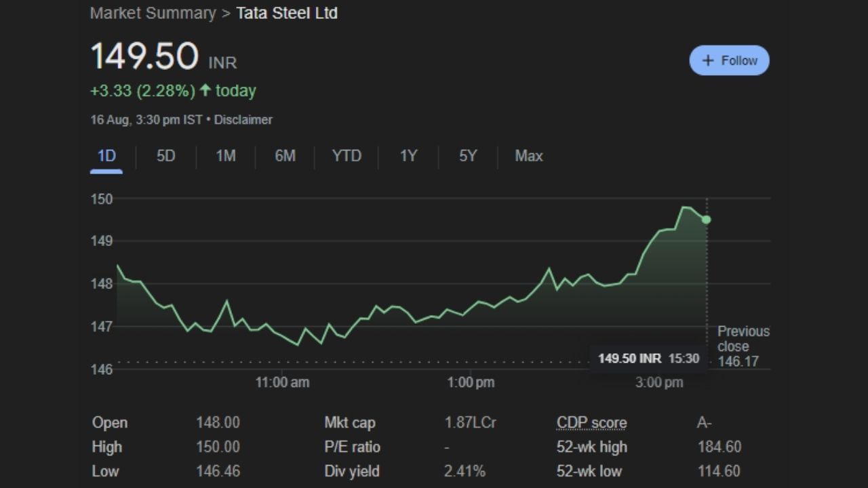
Task: Open the Market Summary breadcrumb link
Action: tap(153, 13)
